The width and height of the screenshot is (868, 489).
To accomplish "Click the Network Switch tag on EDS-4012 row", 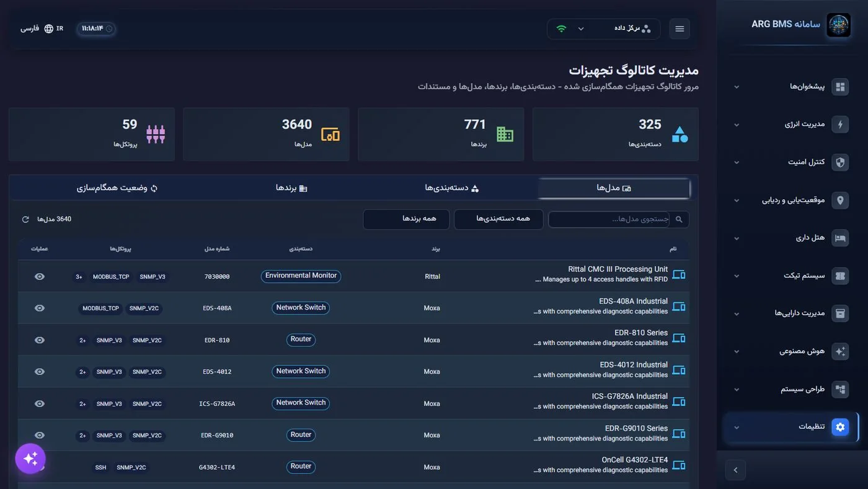I will [301, 371].
